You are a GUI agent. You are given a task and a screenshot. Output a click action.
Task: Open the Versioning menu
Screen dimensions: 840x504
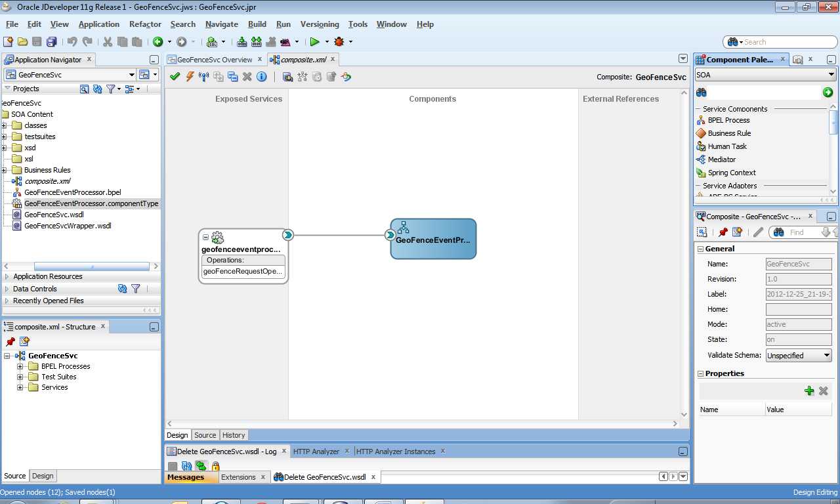click(x=320, y=24)
